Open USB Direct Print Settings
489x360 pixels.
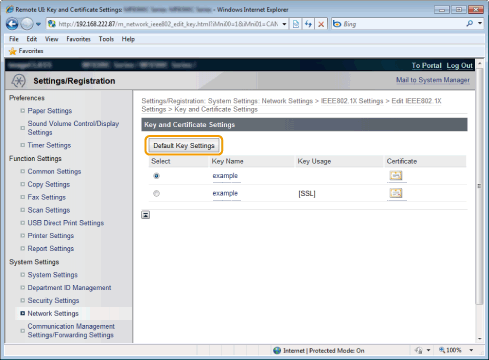pyautogui.click(x=66, y=223)
